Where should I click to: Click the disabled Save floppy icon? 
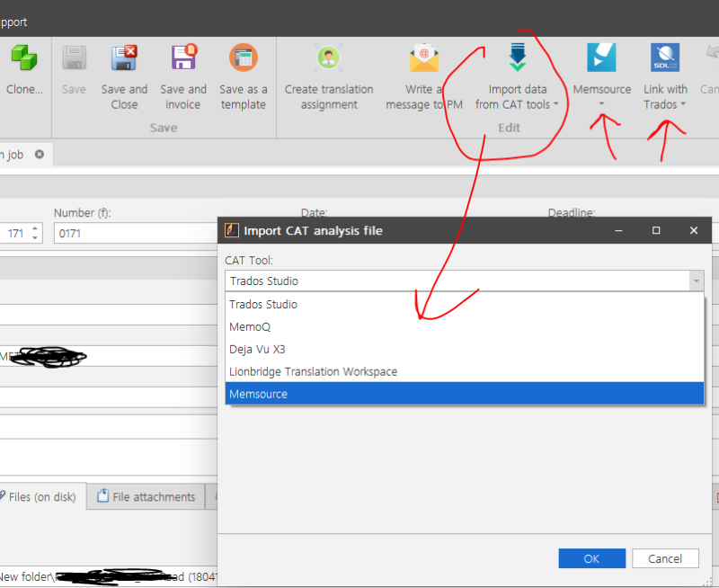click(x=75, y=58)
